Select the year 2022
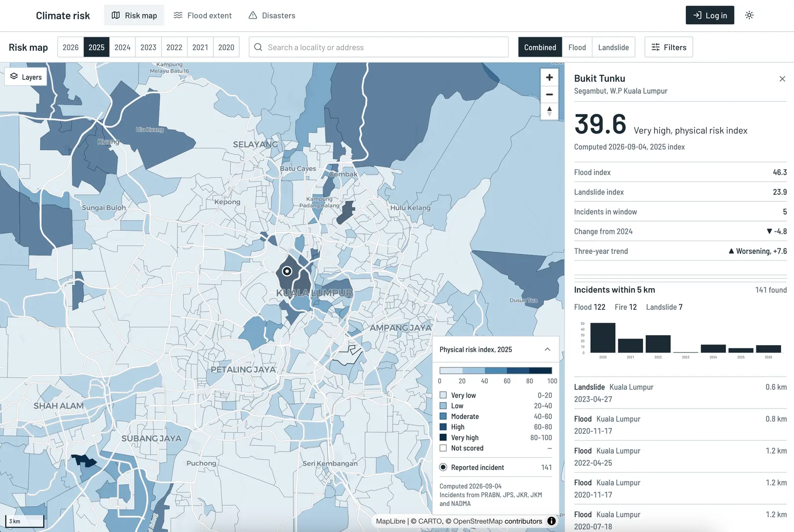 point(174,47)
